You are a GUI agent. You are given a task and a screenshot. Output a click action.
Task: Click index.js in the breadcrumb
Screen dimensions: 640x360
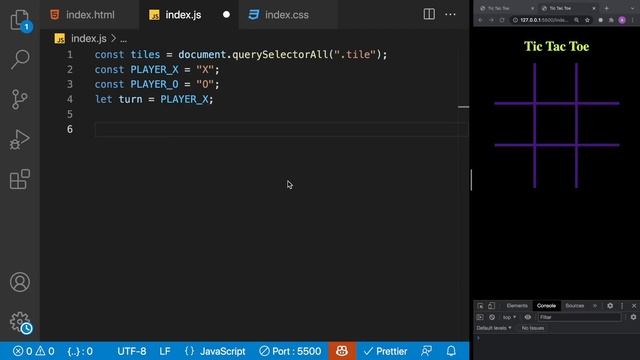89,39
